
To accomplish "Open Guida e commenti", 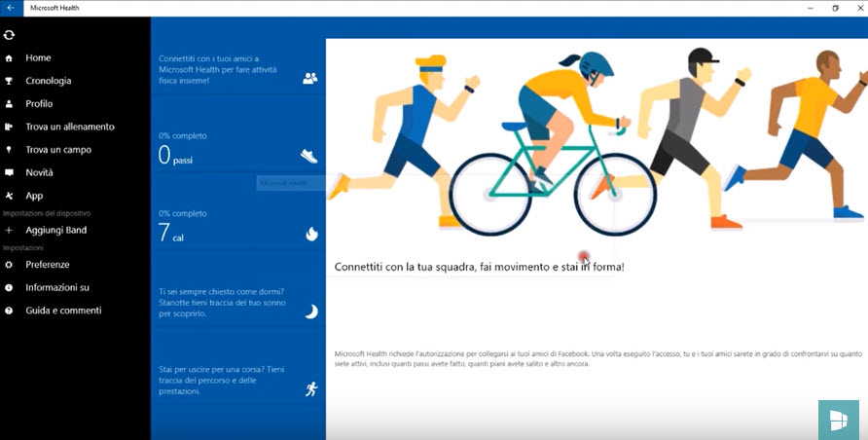I will 63,311.
